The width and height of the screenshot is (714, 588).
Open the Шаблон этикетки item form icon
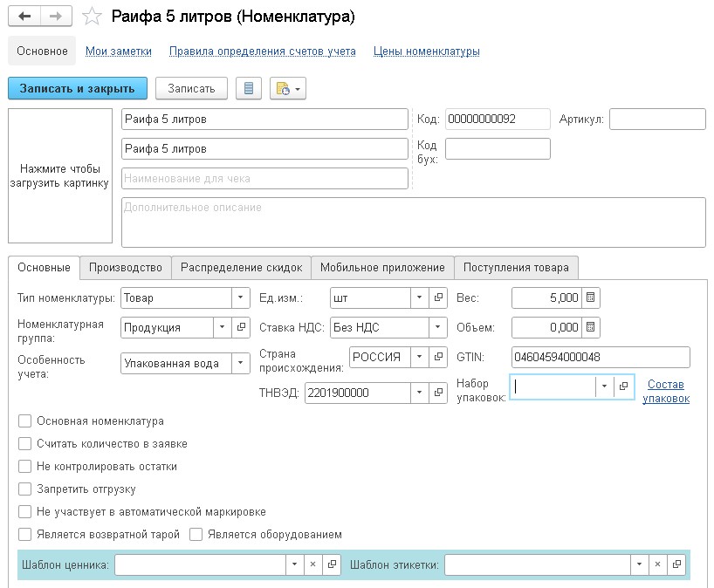676,565
